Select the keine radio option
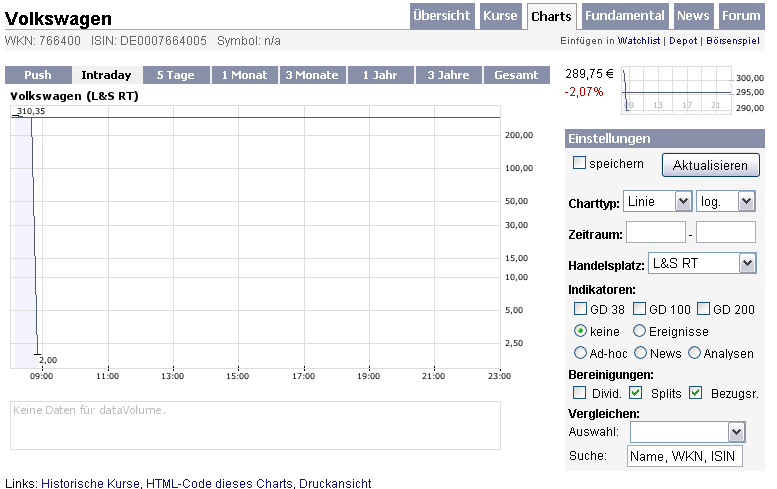This screenshot has height=489, width=777. coord(580,330)
